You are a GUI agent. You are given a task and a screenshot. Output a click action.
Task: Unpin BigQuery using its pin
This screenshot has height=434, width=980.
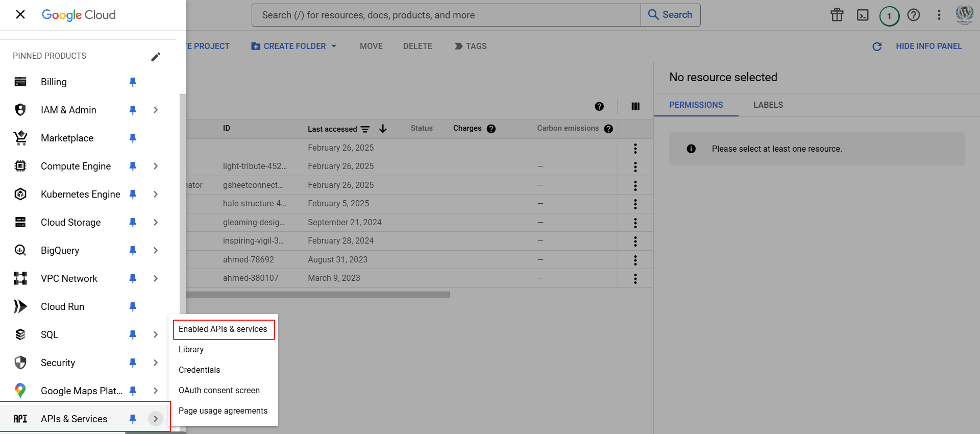(133, 250)
